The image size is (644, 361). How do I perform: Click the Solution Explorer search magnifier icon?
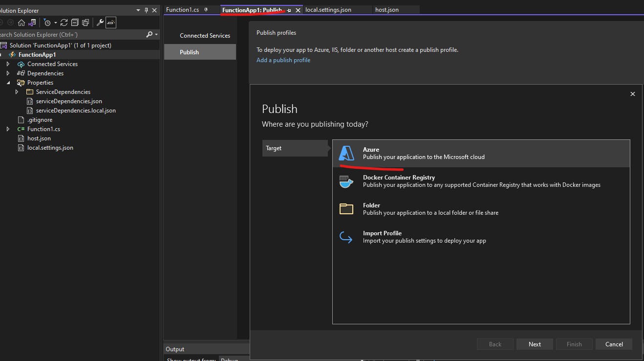(150, 34)
